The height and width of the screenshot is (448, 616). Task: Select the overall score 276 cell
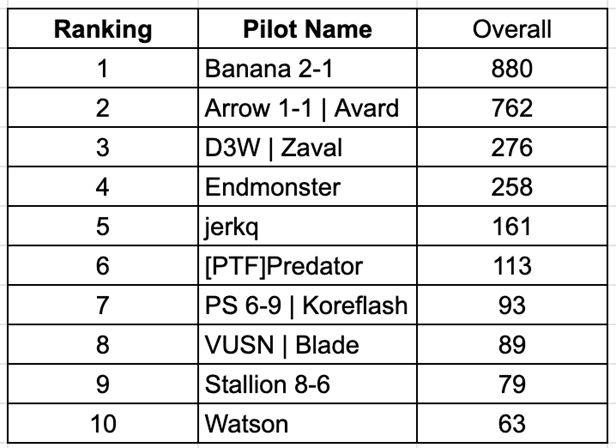[512, 148]
